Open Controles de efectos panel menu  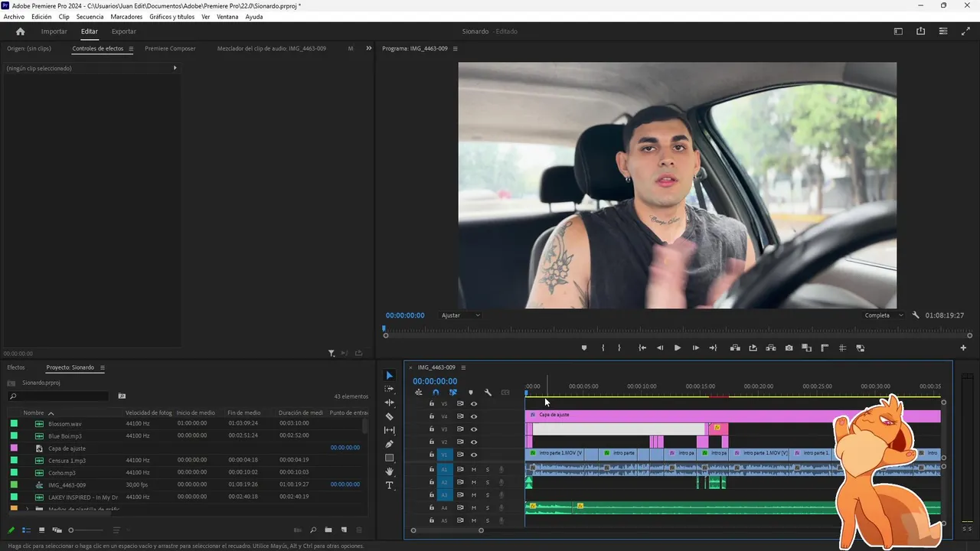[x=131, y=48]
